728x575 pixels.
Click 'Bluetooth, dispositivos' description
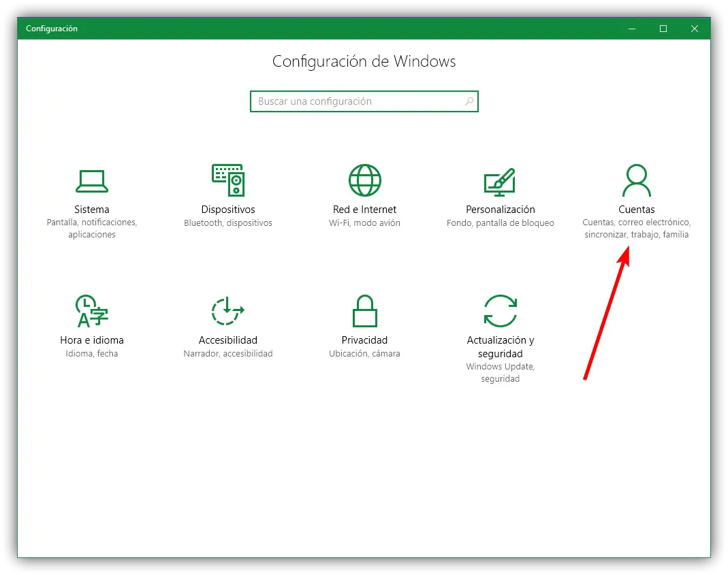(228, 223)
